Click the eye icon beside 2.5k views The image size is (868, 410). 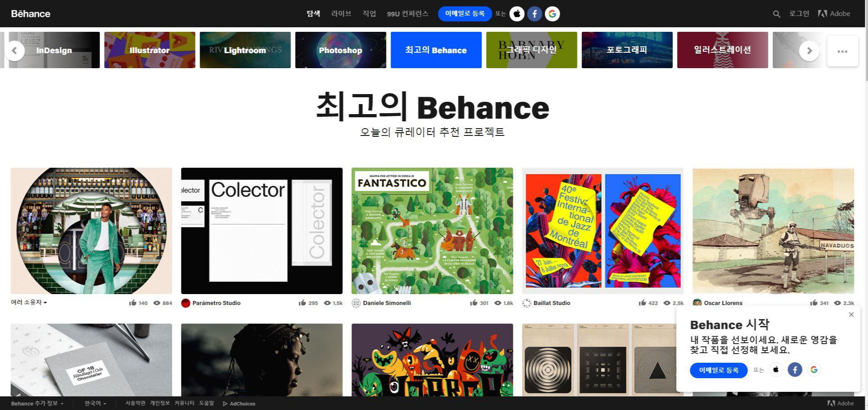pos(667,303)
